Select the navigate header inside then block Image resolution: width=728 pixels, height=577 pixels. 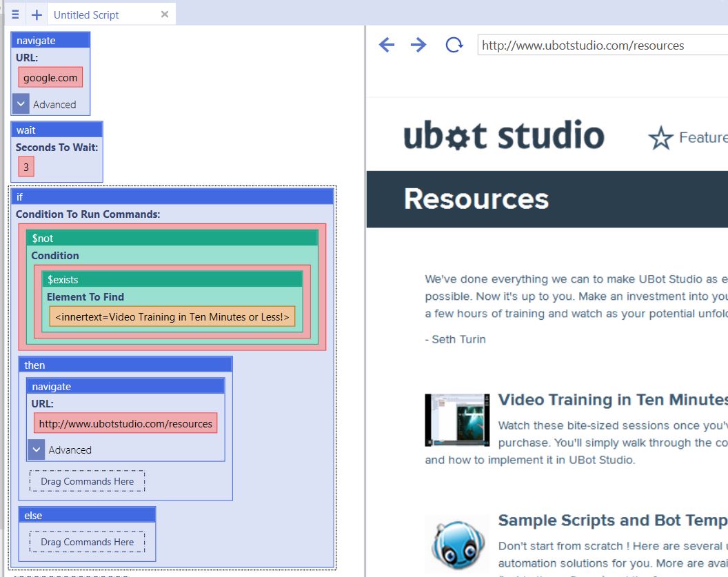click(125, 386)
